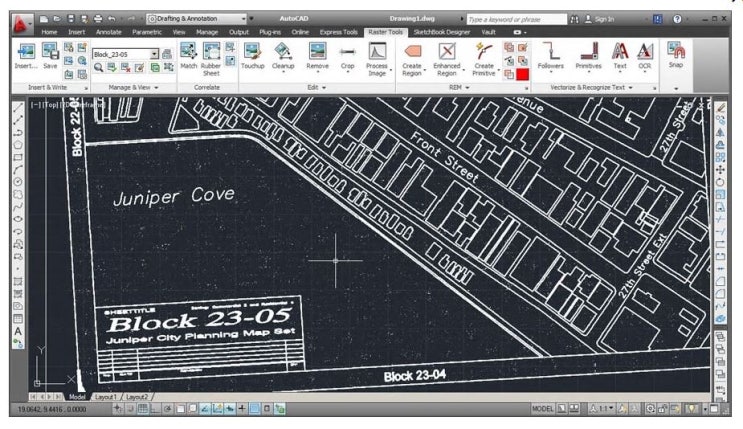
Task: Open the Parametric ribbon tab
Action: 147,32
